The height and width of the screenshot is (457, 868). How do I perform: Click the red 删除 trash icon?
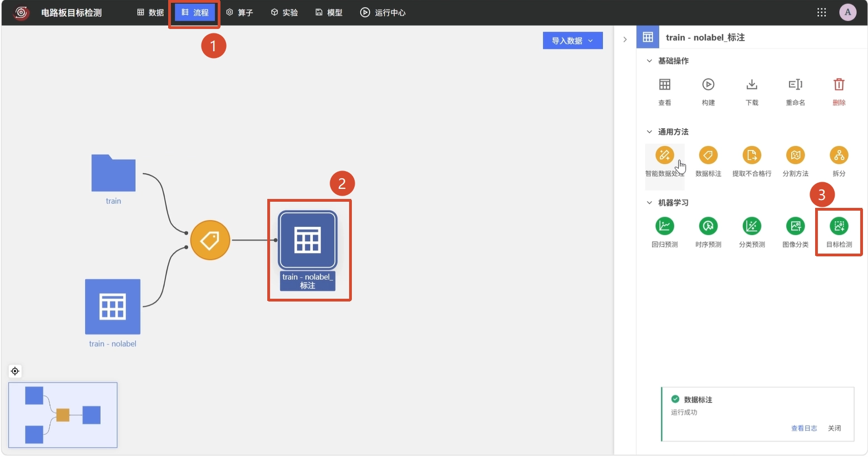pyautogui.click(x=839, y=85)
